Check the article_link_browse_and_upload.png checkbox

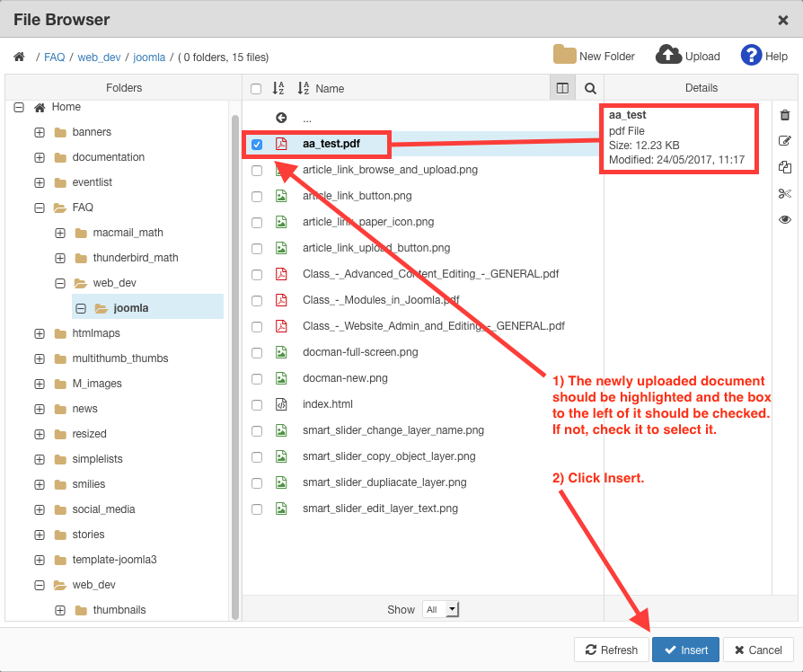tap(257, 171)
